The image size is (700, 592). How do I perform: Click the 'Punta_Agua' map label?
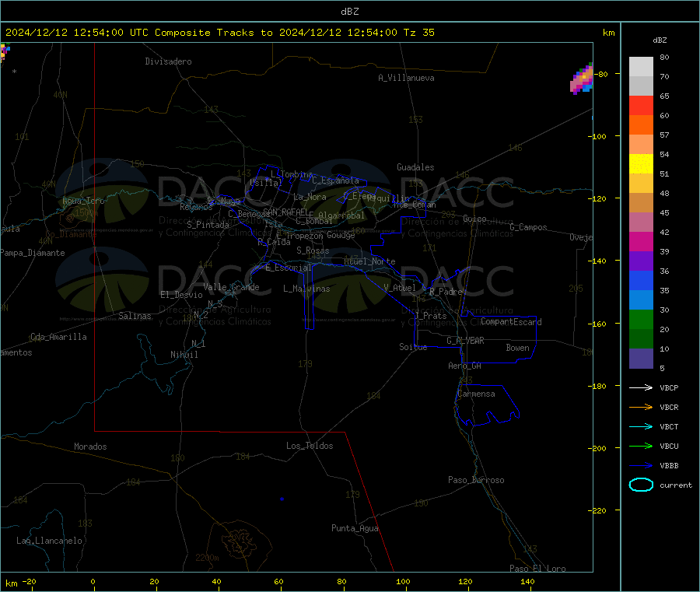pyautogui.click(x=355, y=528)
